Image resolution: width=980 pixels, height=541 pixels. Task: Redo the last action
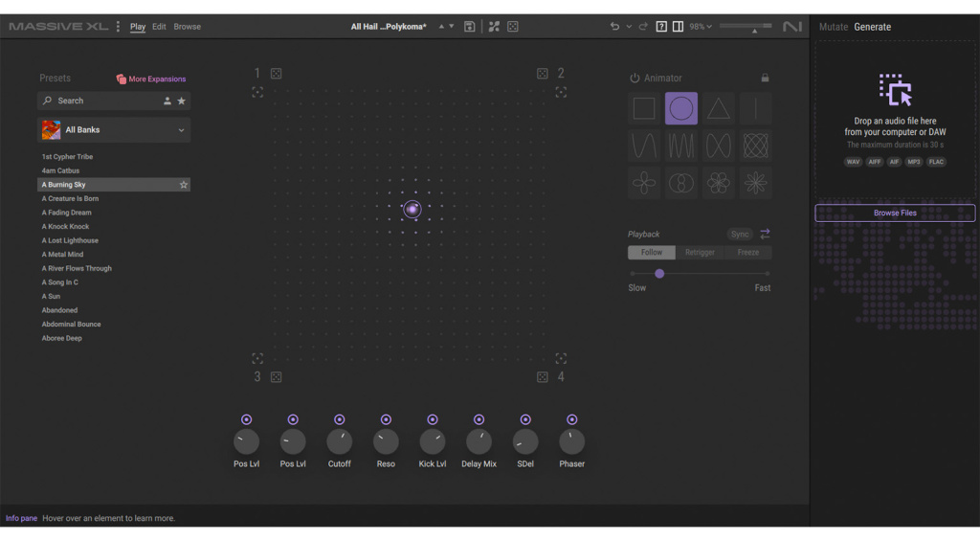pyautogui.click(x=642, y=26)
